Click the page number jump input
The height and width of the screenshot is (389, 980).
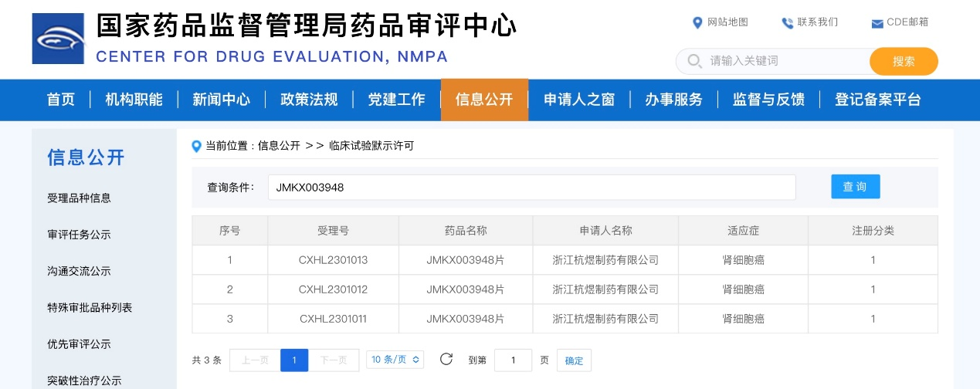513,360
